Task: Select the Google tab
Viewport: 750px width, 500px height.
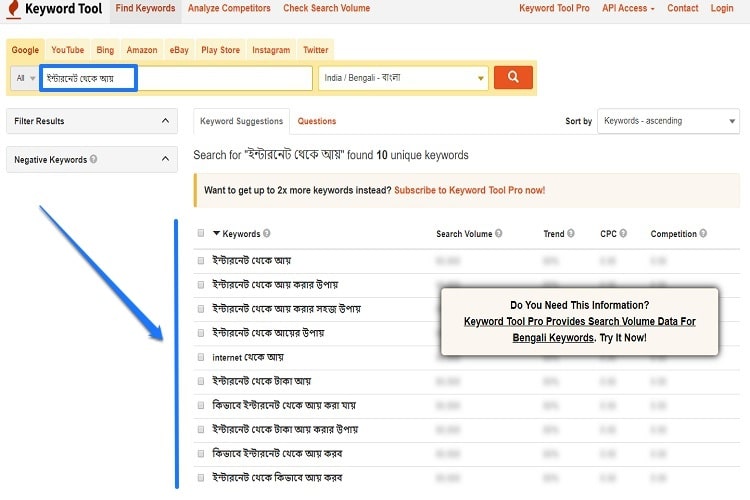Action: pos(25,50)
